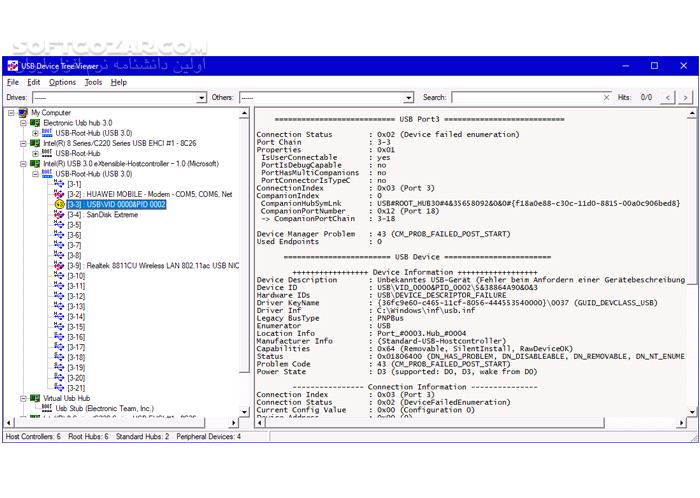Click the USB port icon for [3-12]
Screen dimensions: 700x498
point(59,296)
